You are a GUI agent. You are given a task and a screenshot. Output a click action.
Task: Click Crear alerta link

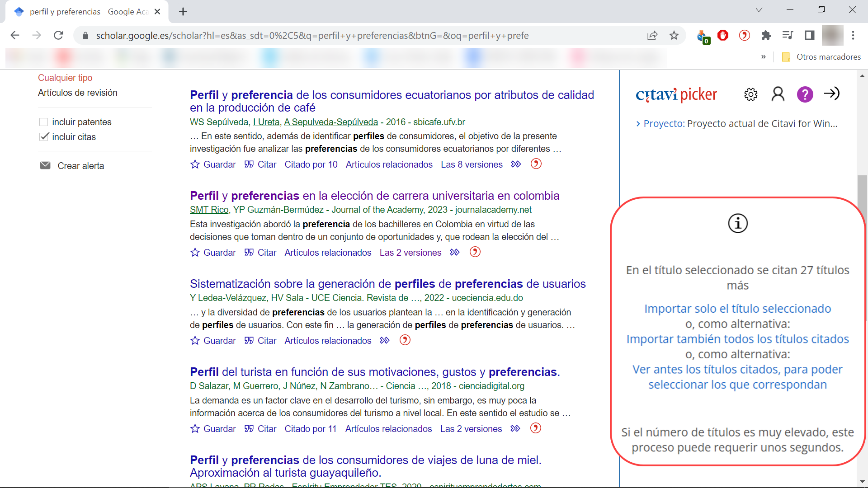(x=81, y=166)
